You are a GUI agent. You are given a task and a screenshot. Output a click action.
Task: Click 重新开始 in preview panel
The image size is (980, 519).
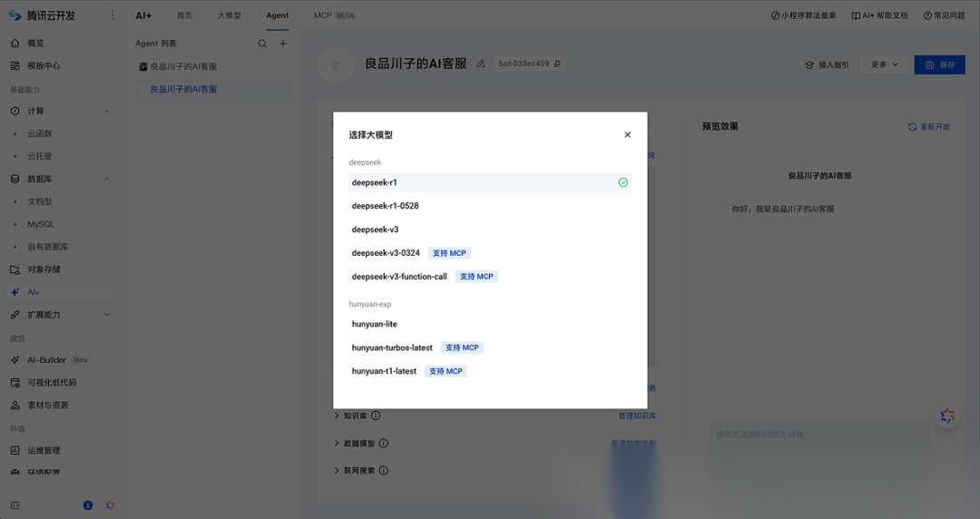click(929, 127)
